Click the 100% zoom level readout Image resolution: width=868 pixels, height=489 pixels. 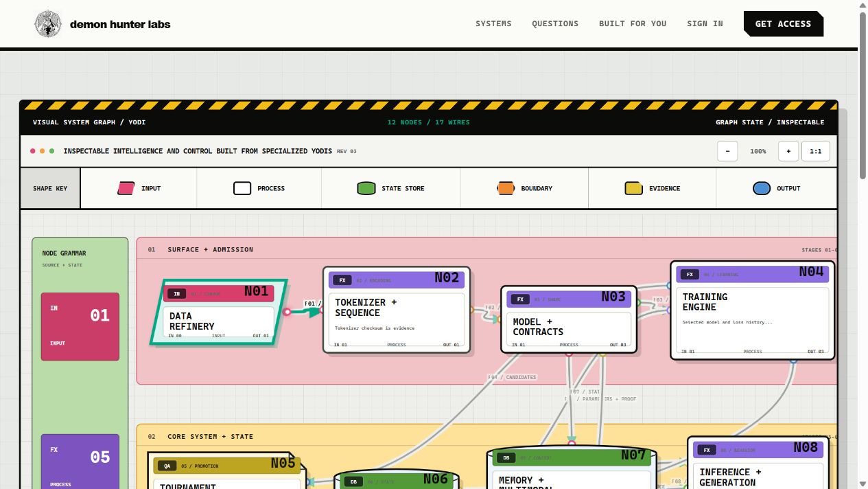758,151
